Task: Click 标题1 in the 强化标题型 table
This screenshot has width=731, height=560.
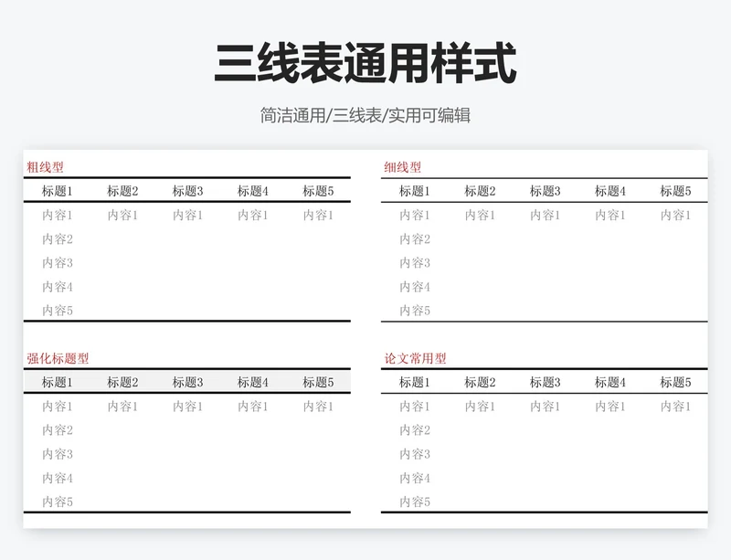Action: (58, 383)
